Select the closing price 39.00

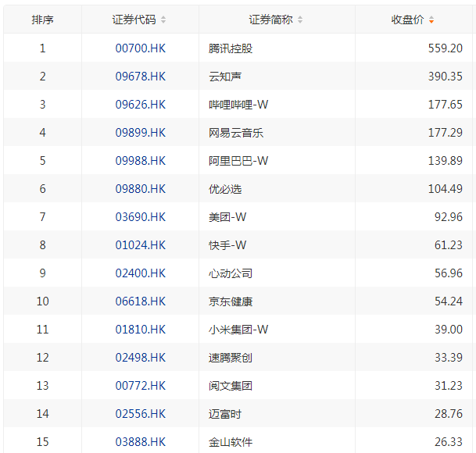click(449, 330)
